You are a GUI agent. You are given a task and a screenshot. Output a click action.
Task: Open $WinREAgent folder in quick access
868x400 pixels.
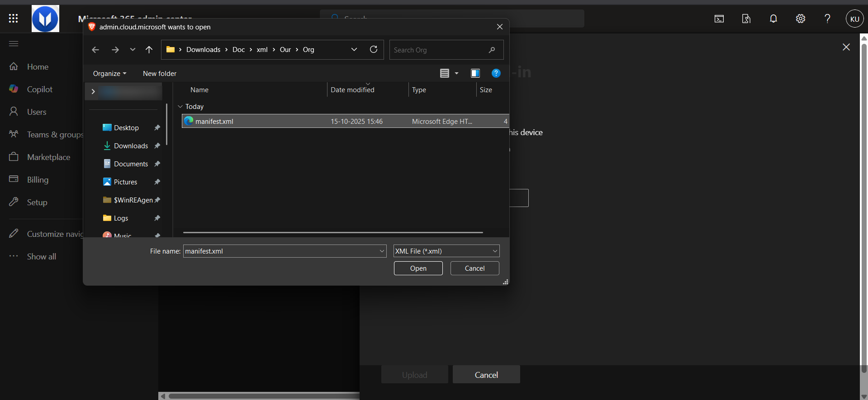click(133, 200)
